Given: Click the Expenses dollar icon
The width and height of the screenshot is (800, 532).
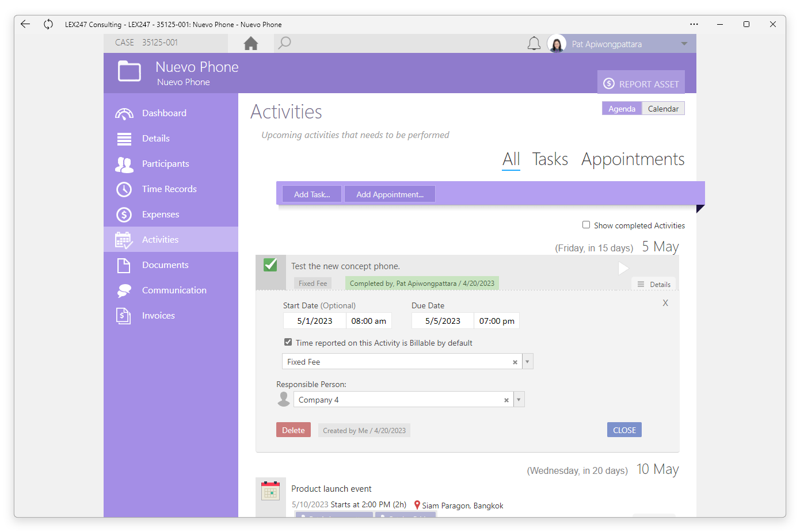Looking at the screenshot, I should click(x=124, y=215).
